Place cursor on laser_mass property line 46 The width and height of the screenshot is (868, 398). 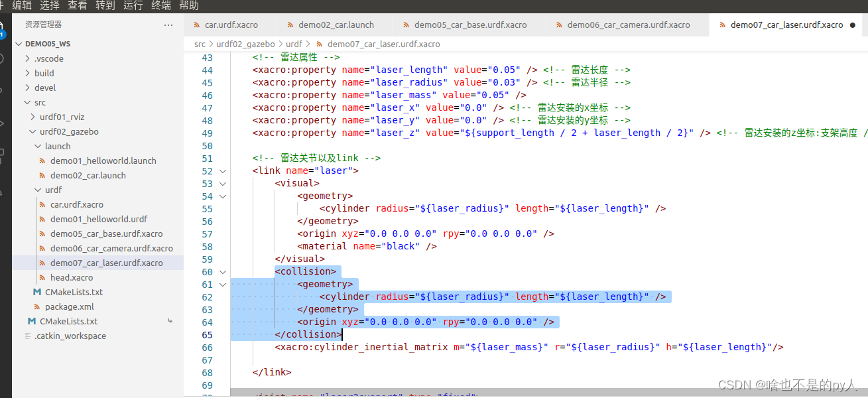click(389, 95)
